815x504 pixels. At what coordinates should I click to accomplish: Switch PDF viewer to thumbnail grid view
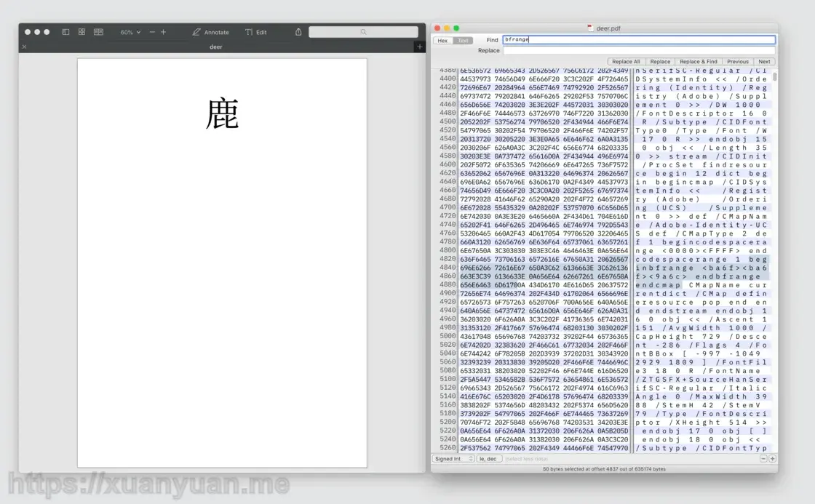(x=81, y=32)
